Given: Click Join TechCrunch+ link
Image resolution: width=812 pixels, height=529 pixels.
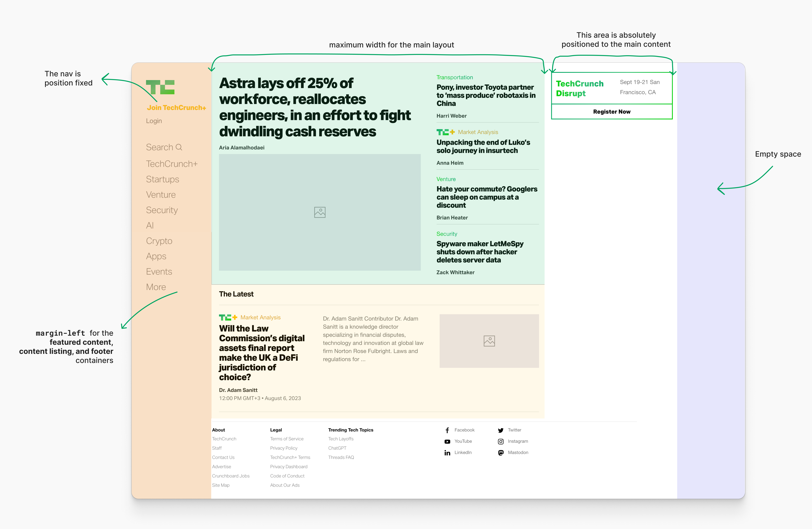Looking at the screenshot, I should point(176,108).
